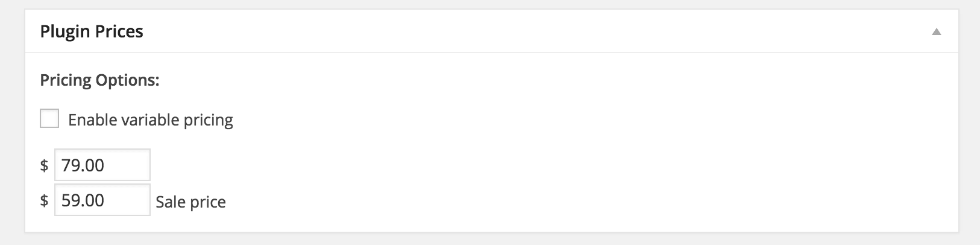Click the dollar sign beside the 79.00 field
Viewport: 980px width, 245px height.
pos(44,165)
